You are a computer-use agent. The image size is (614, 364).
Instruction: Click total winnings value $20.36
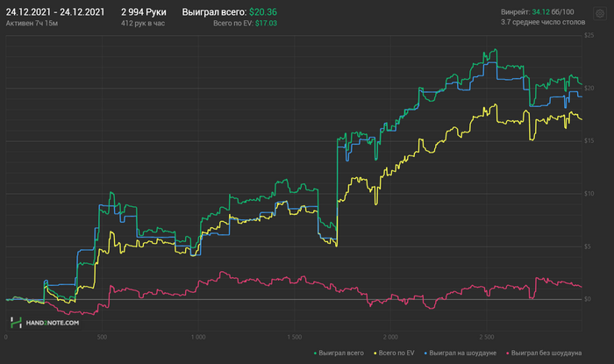coord(263,12)
